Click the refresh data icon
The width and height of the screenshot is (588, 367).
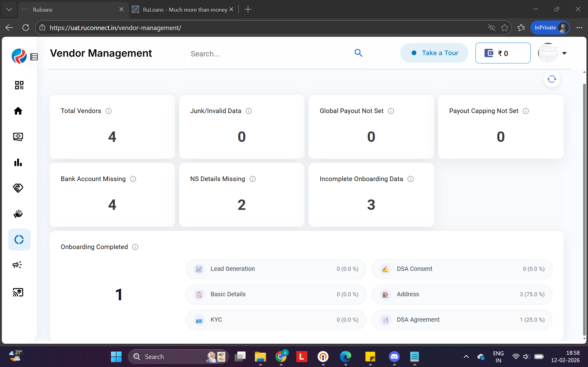[x=552, y=79]
